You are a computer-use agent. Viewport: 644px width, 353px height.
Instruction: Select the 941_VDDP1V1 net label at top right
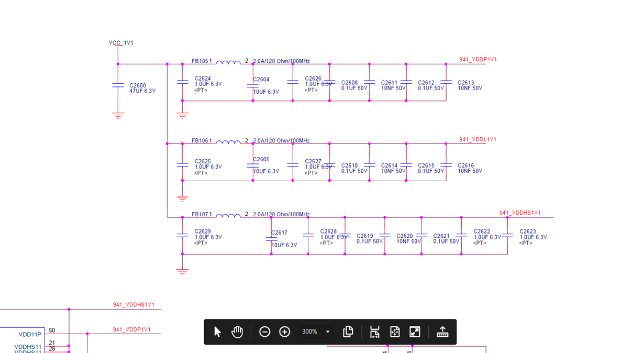[x=478, y=60]
